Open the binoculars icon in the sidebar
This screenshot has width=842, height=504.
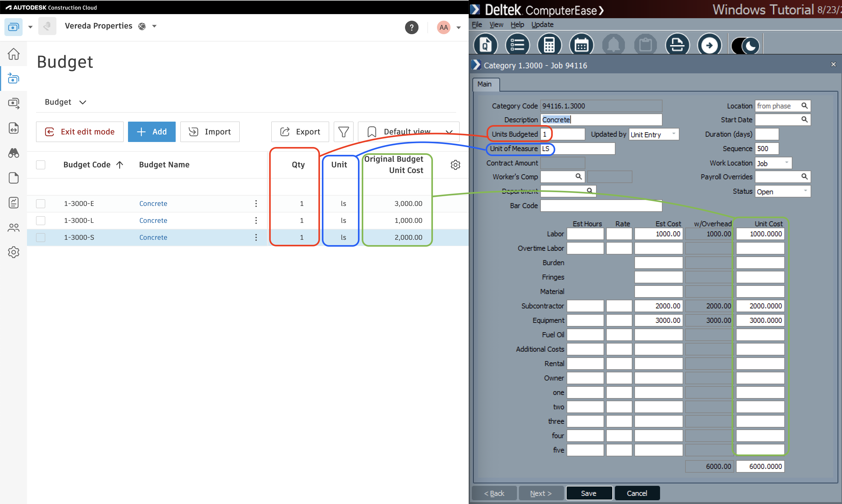(x=13, y=153)
